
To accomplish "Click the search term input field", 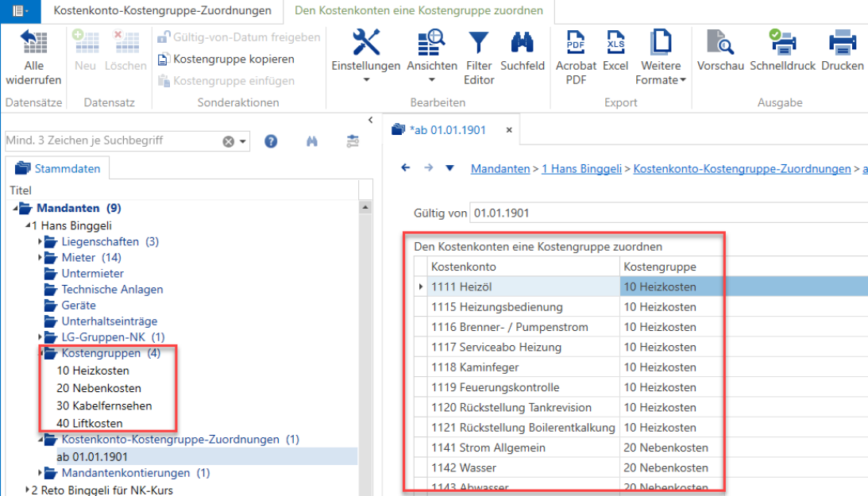I will pos(113,140).
